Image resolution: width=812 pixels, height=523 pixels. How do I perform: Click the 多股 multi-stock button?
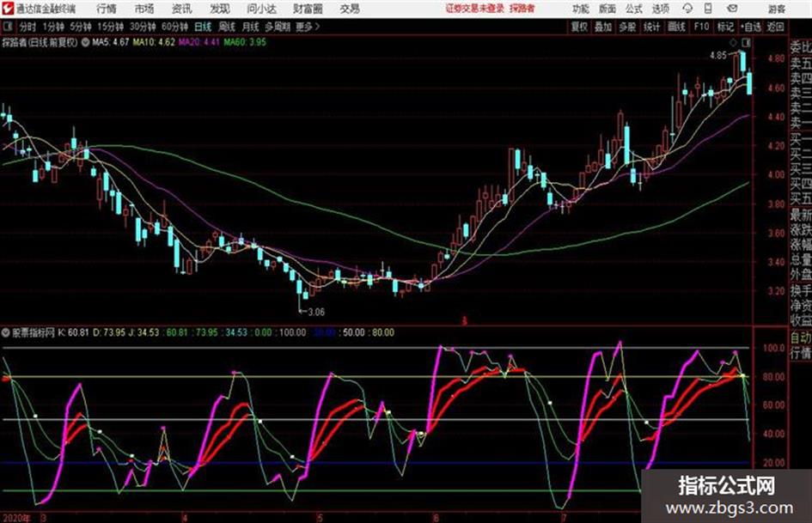627,27
